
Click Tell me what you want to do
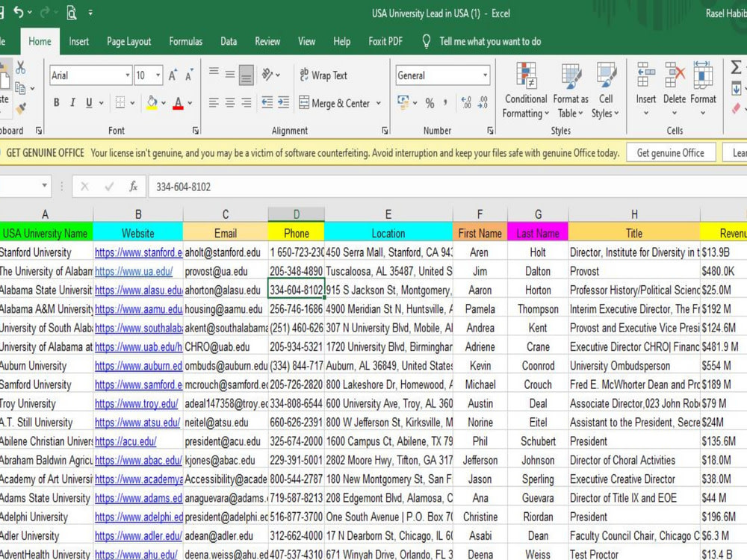coord(490,41)
